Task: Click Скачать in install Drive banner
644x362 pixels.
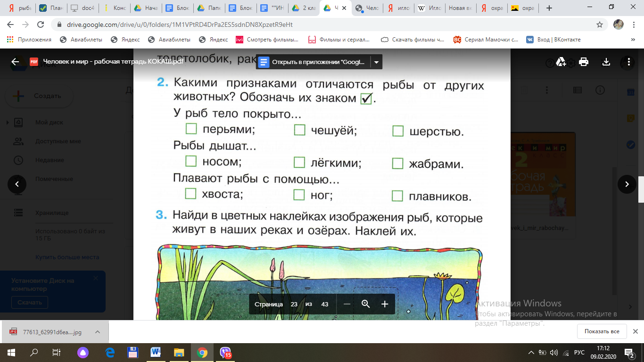Action: coord(30,303)
